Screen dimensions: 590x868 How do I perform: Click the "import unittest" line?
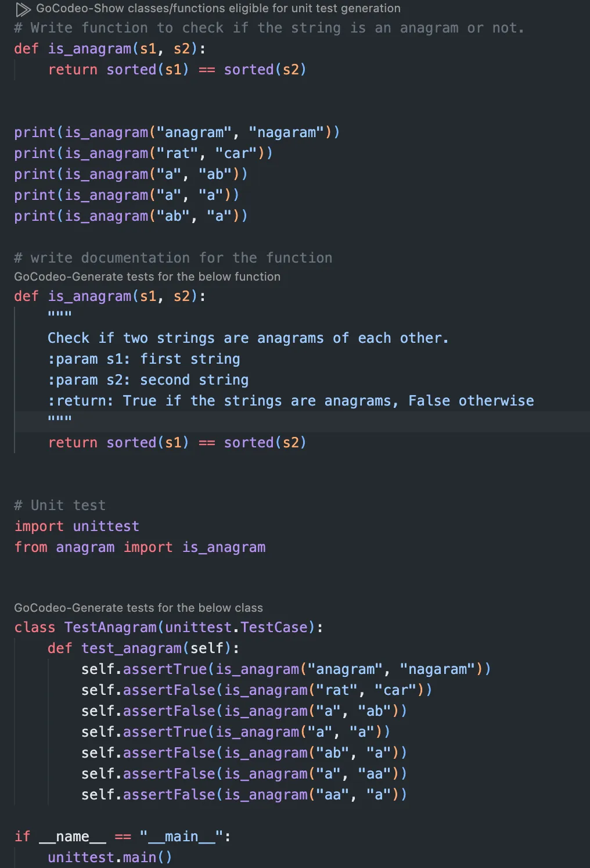(x=75, y=526)
